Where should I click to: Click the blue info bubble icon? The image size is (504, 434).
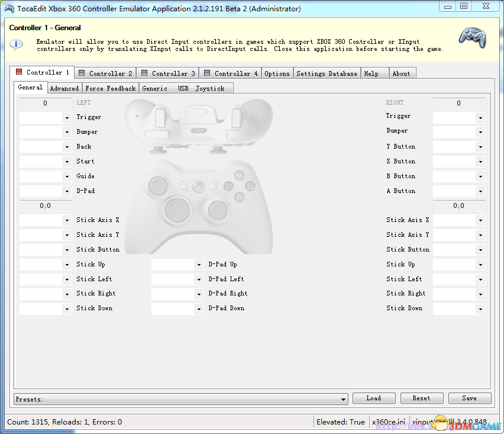click(x=16, y=44)
